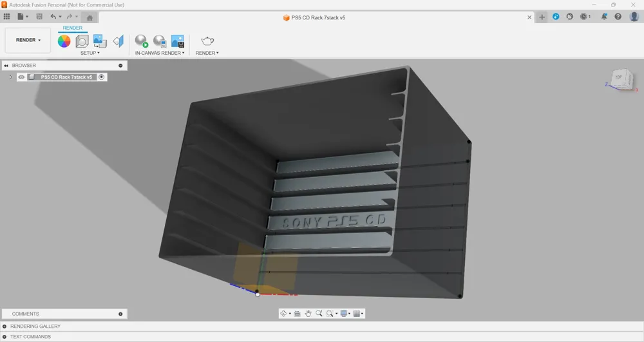Switch to PS5 CD Rack 7stack v5 document tab

(x=314, y=17)
